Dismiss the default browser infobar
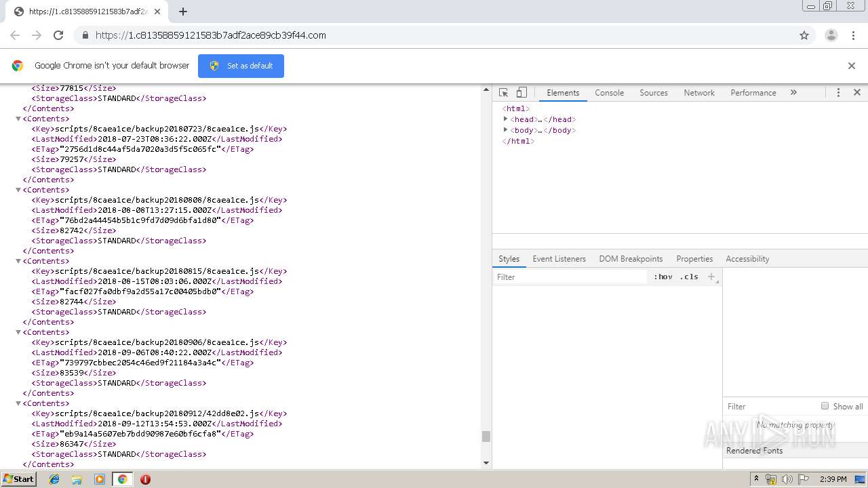This screenshot has width=868, height=488. (x=852, y=66)
